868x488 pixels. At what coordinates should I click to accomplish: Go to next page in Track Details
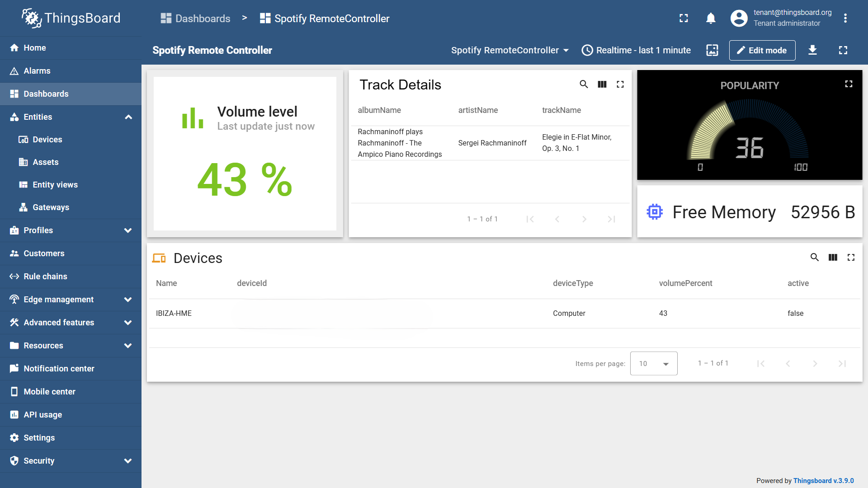pyautogui.click(x=584, y=219)
